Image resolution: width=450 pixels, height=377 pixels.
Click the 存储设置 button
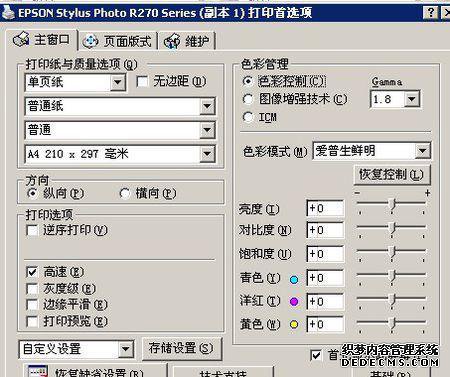pos(182,348)
